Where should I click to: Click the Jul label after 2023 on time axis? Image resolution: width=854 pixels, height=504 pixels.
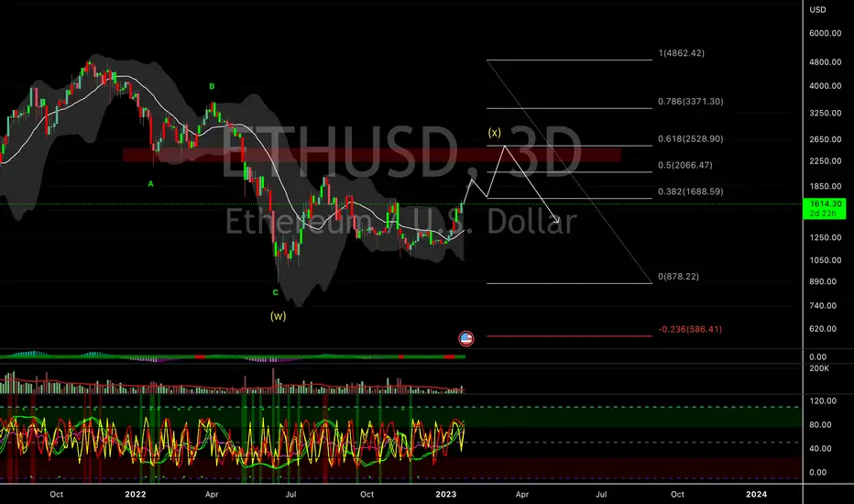(601, 494)
